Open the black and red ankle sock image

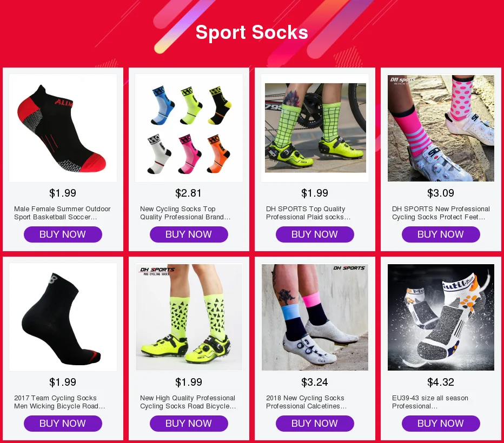63,128
